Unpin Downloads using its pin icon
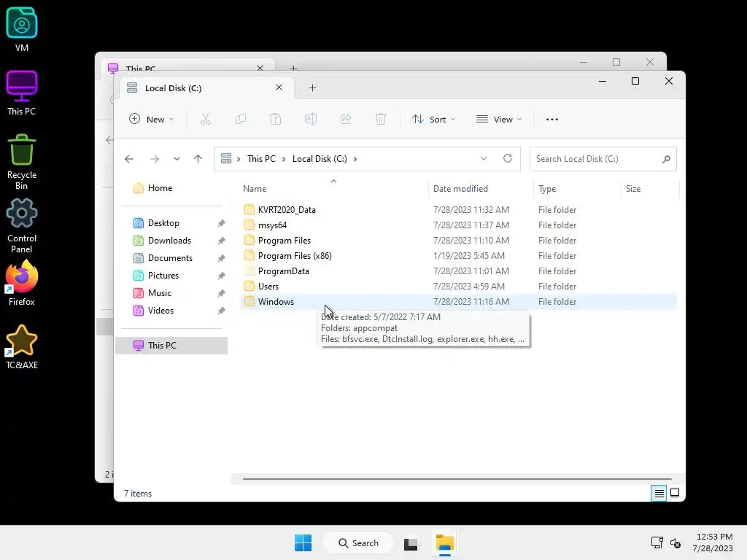747x560 pixels. (x=222, y=241)
